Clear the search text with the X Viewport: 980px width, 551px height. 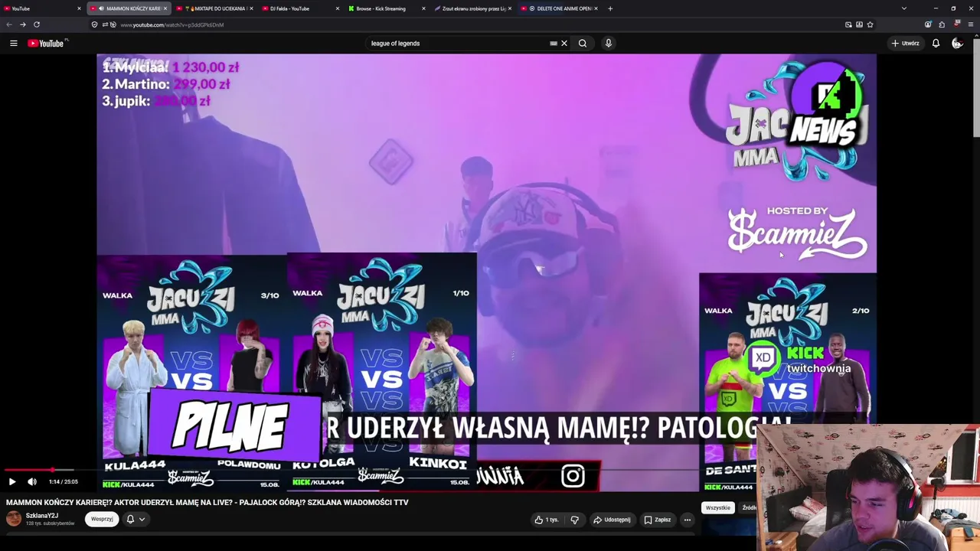pos(564,44)
